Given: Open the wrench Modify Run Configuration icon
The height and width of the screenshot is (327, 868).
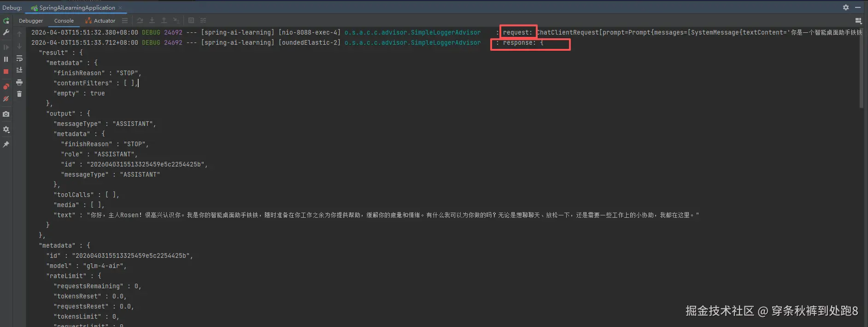Looking at the screenshot, I should click(6, 32).
